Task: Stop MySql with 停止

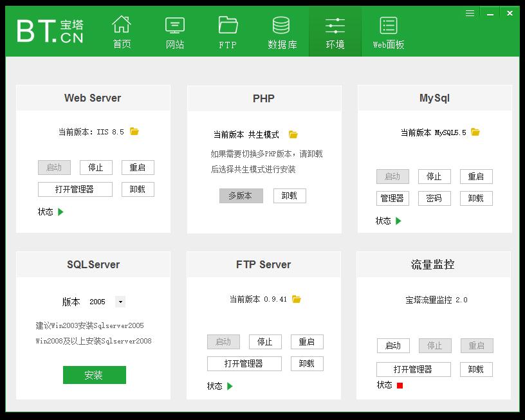Action: (434, 176)
